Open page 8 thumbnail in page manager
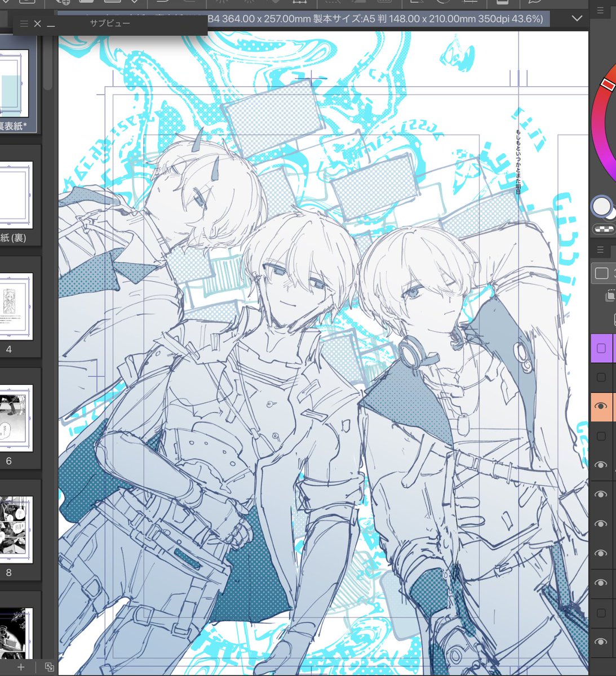Viewport: 616px width, 676px height. (x=16, y=530)
